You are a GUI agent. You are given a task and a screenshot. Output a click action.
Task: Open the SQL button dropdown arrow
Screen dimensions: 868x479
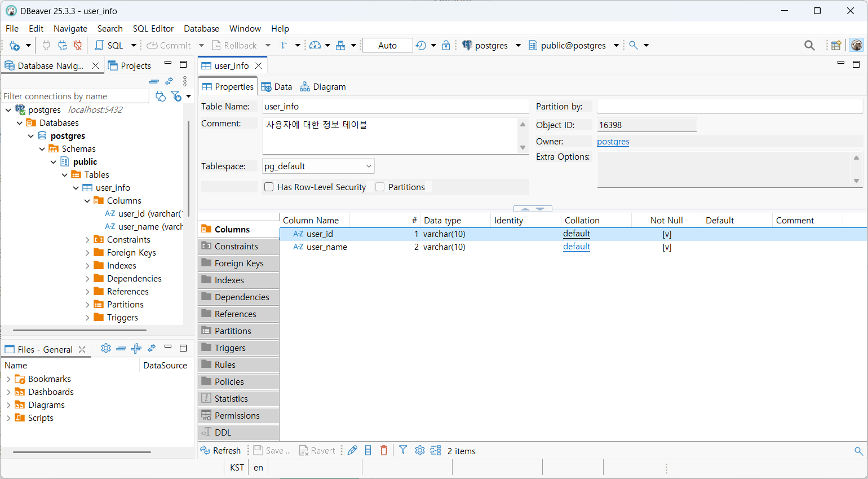tap(134, 46)
